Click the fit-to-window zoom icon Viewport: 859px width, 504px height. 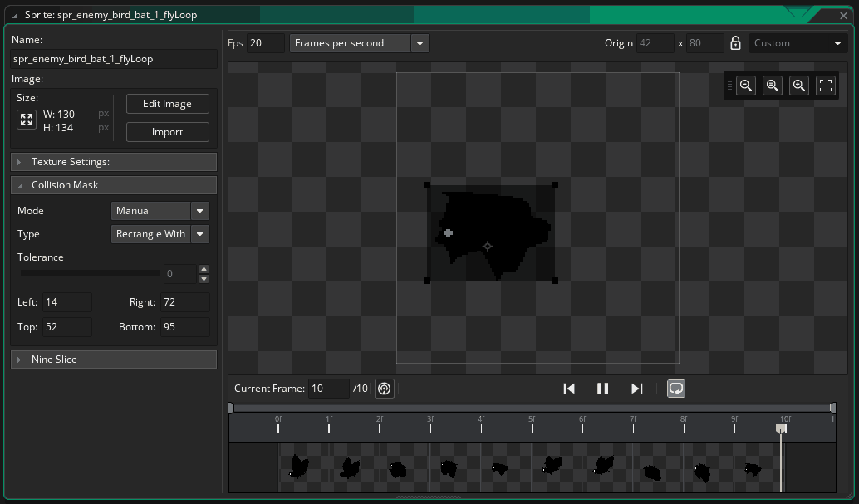point(826,86)
